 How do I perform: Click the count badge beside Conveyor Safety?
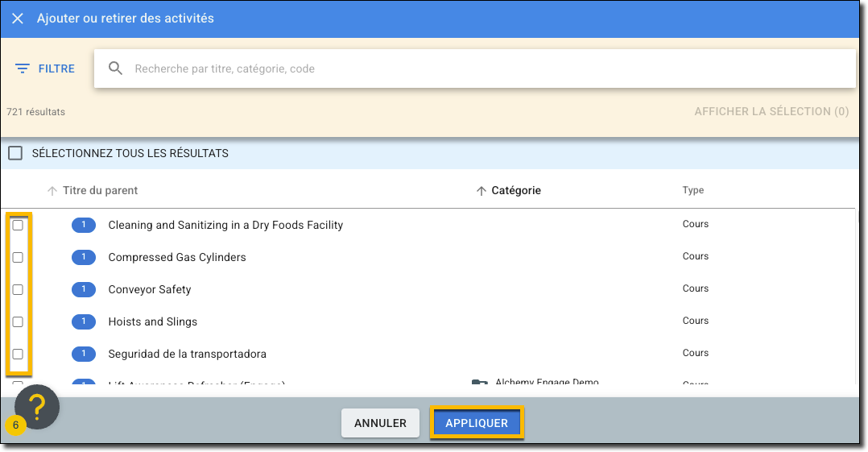point(84,289)
